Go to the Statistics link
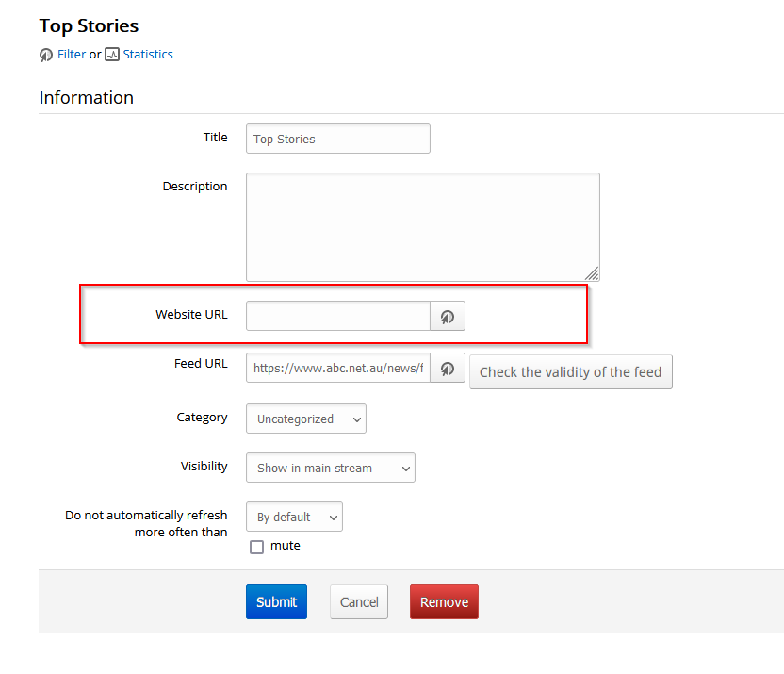The width and height of the screenshot is (784, 674). pos(148,55)
